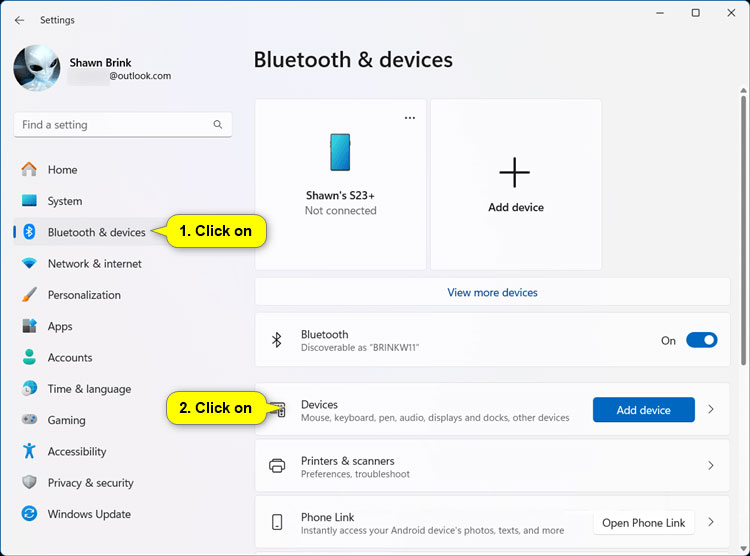750x556 pixels.
Task: Click "Not connected" status text
Action: [341, 211]
